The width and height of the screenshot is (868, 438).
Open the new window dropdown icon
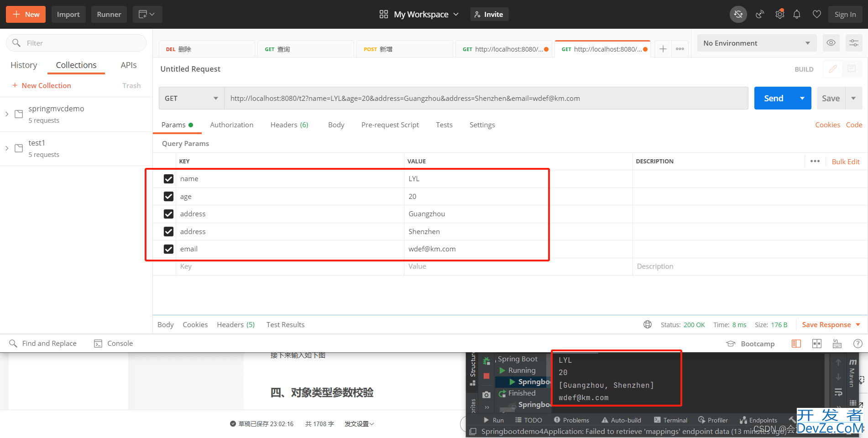point(147,15)
